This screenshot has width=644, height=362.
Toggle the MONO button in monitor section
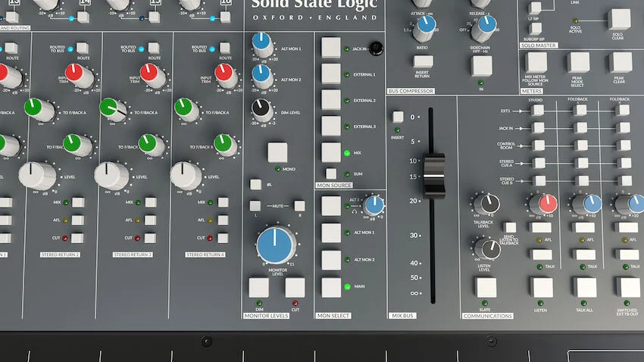pyautogui.click(x=277, y=153)
